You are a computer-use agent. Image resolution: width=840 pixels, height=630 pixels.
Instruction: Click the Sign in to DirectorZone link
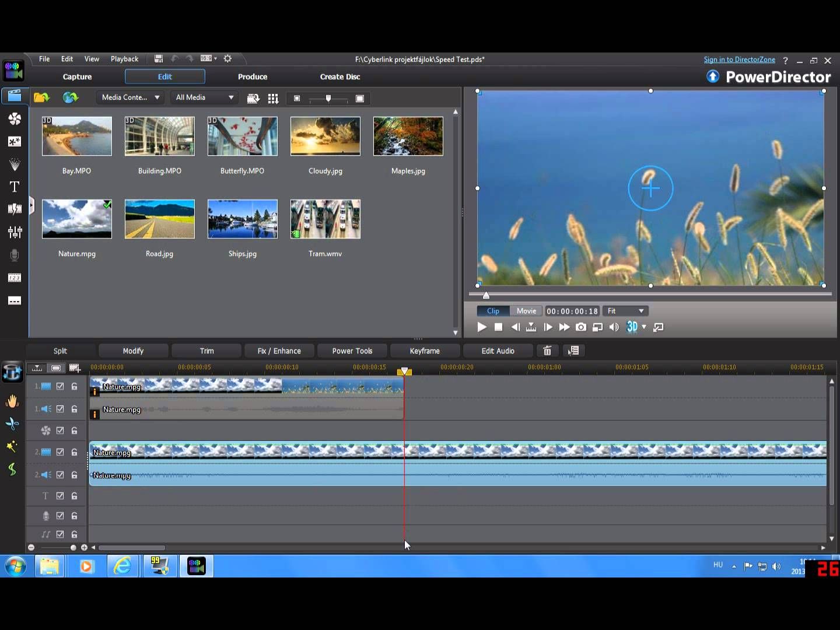click(x=739, y=60)
